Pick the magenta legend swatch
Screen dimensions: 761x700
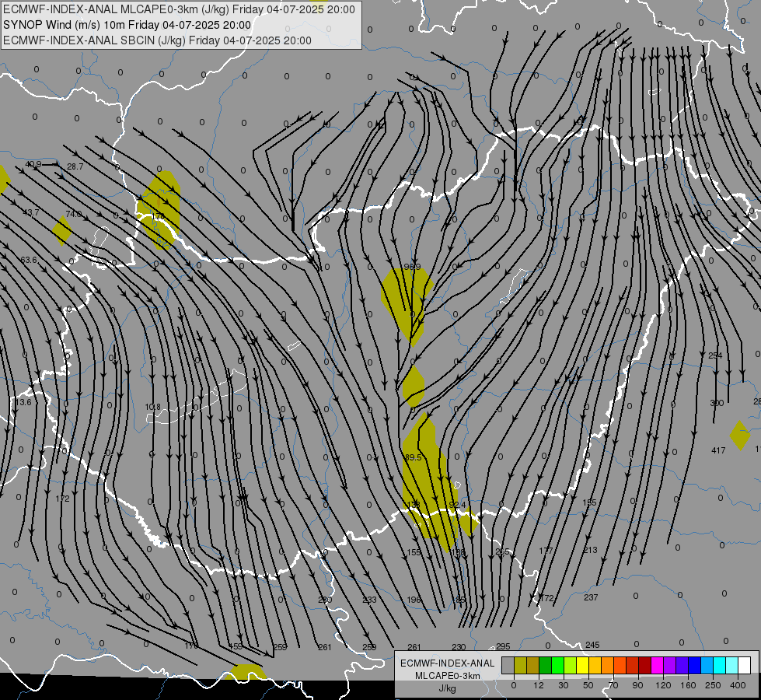coord(657,665)
